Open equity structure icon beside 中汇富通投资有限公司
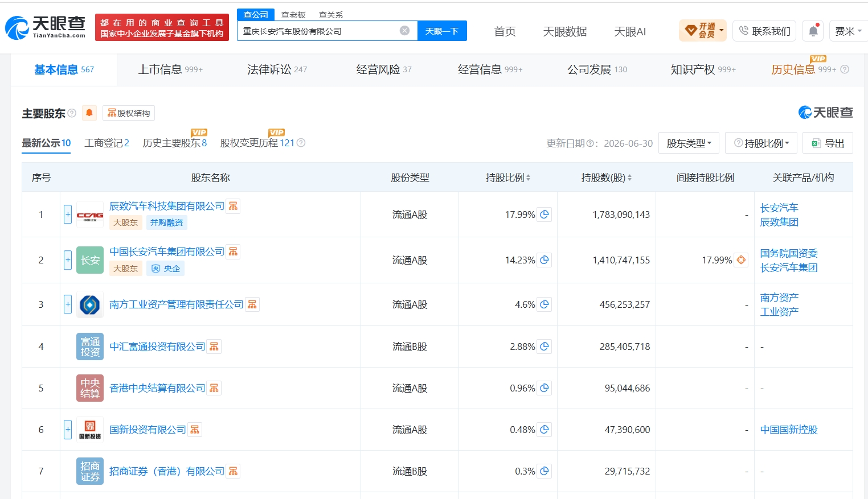Screen dimensions: 868x499 (214, 347)
